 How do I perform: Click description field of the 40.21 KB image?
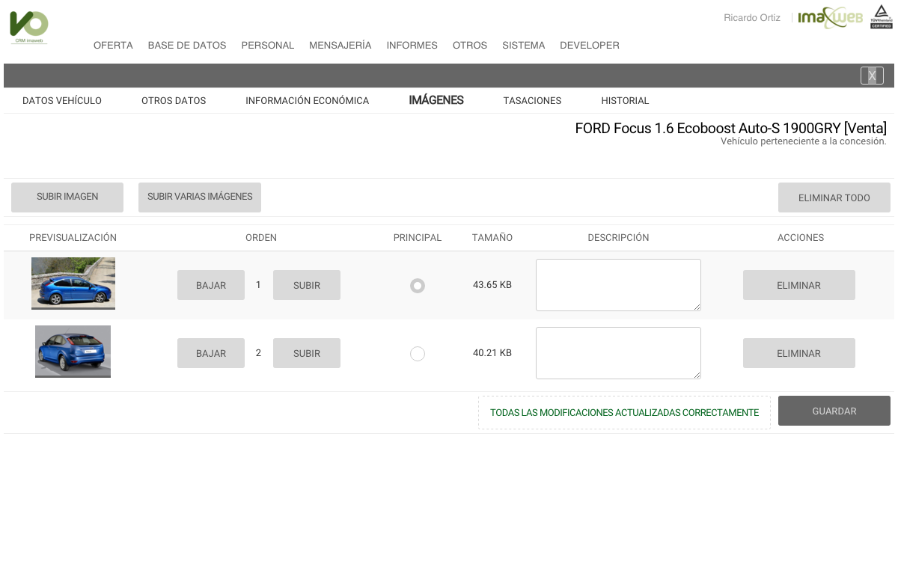tap(618, 353)
